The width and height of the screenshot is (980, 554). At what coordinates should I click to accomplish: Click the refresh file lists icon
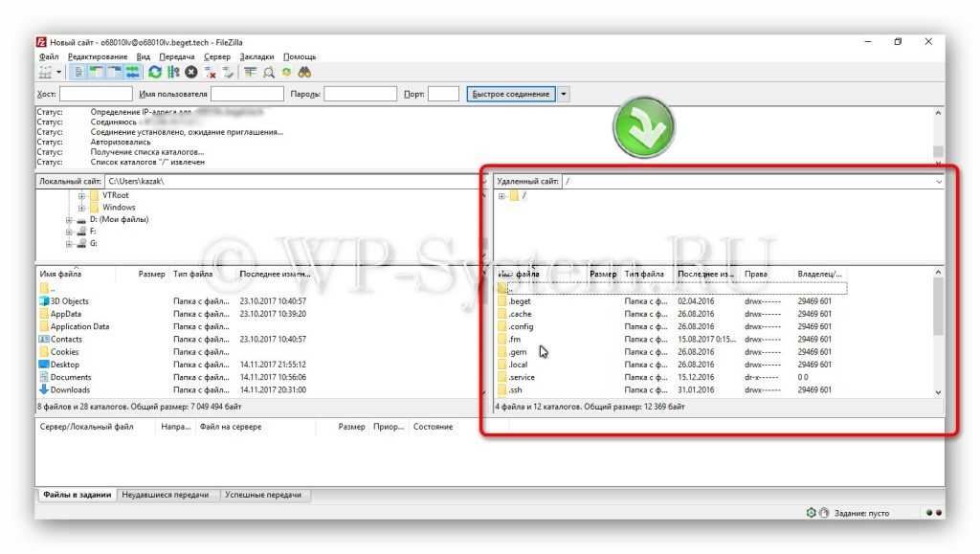tap(155, 72)
